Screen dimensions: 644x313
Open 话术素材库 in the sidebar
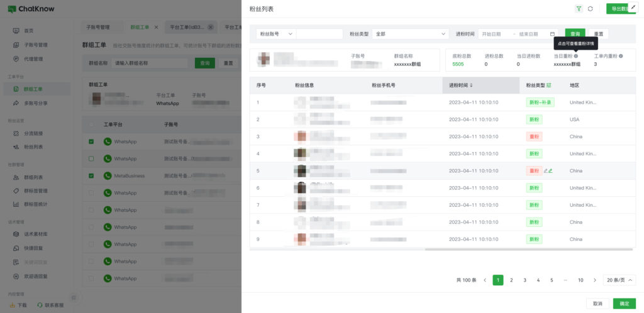pyautogui.click(x=36, y=234)
